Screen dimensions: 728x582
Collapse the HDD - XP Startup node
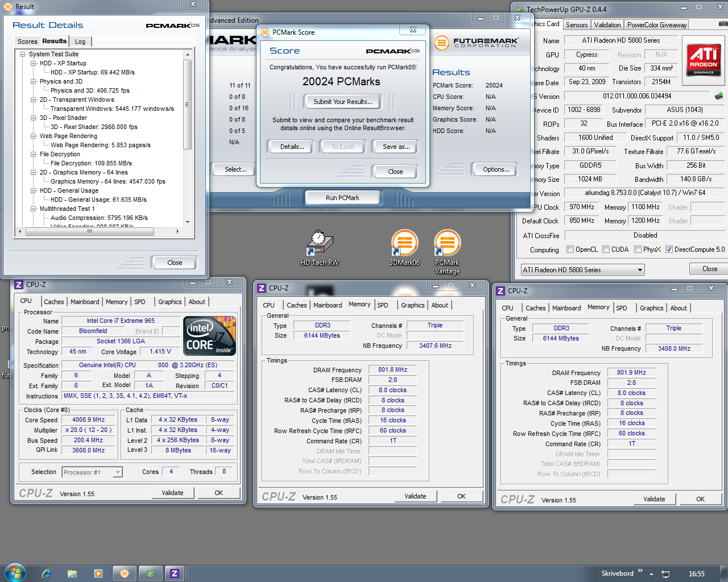(34, 64)
